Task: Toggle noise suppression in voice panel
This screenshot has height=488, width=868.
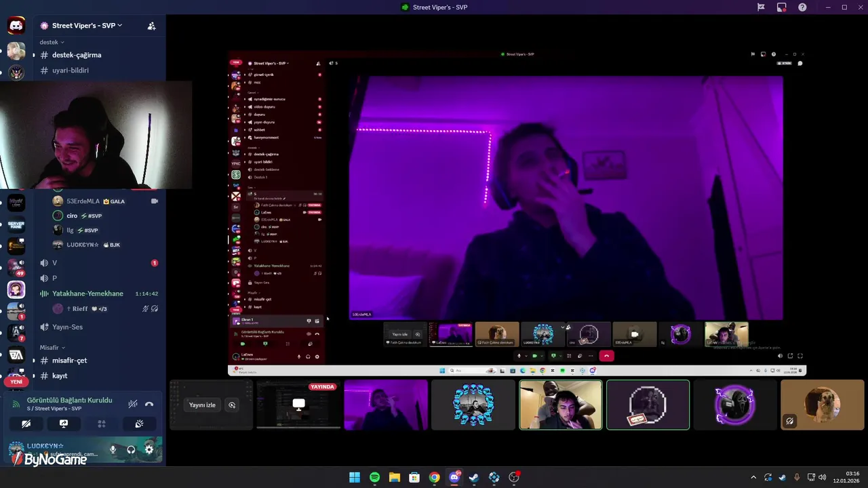Action: (x=133, y=404)
